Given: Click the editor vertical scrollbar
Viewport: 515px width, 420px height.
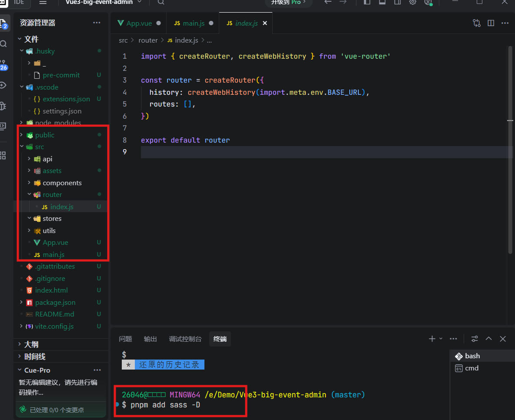Looking at the screenshot, I should coord(510,150).
